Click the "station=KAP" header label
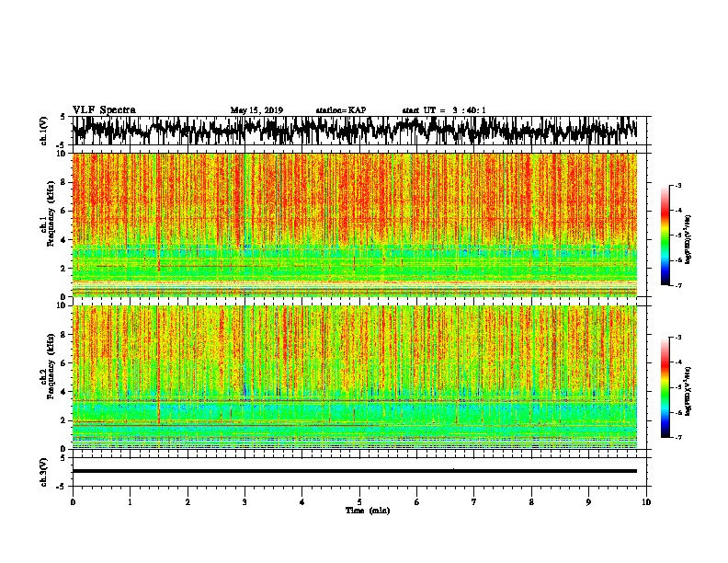Image resolution: width=728 pixels, height=563 pixels. click(341, 110)
